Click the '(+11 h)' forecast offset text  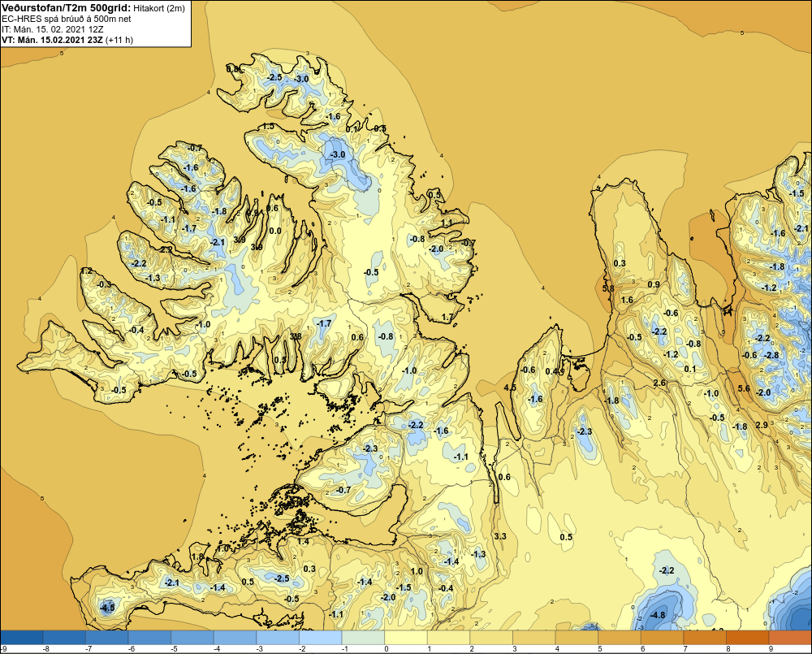119,40
